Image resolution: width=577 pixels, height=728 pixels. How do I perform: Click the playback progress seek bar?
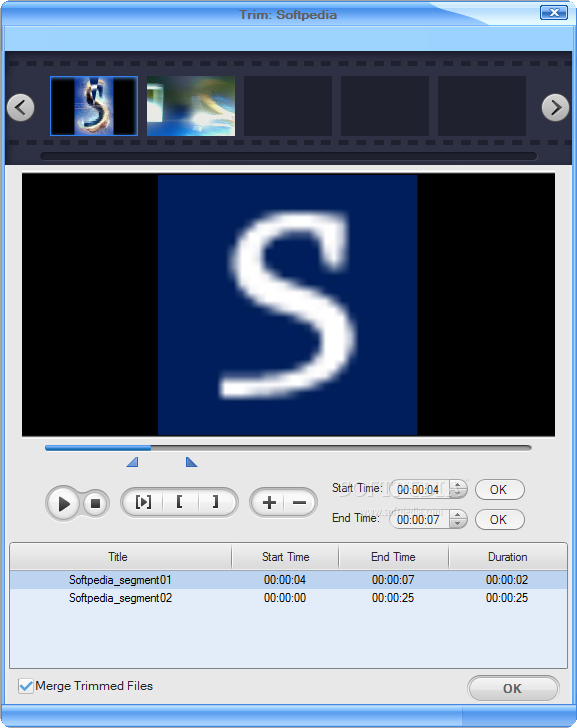(288, 448)
